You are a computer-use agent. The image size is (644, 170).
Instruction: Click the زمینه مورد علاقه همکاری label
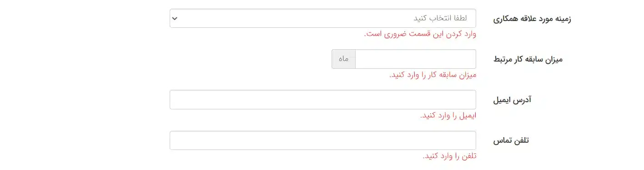(532, 19)
